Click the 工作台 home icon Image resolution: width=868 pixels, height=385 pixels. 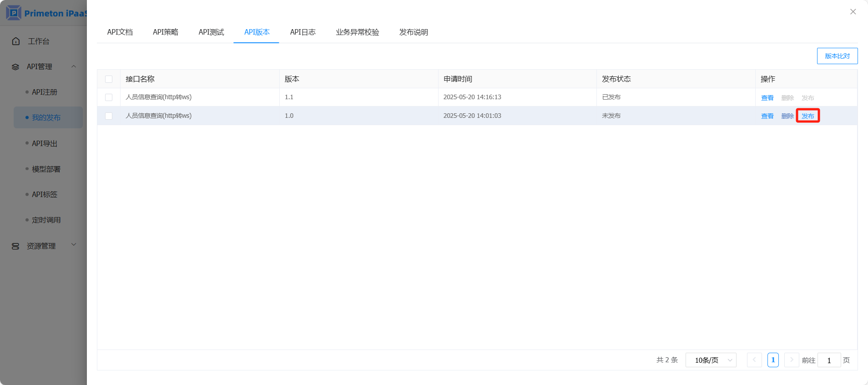click(x=16, y=41)
